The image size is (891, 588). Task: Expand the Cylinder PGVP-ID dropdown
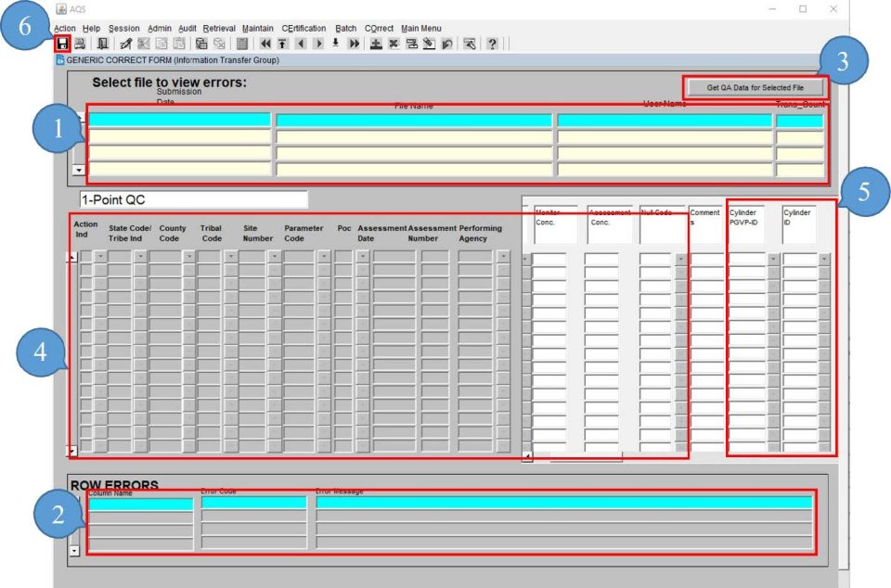[x=772, y=257]
